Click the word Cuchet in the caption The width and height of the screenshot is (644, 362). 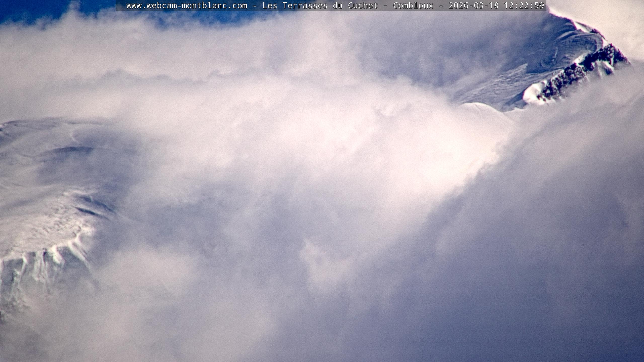point(363,6)
